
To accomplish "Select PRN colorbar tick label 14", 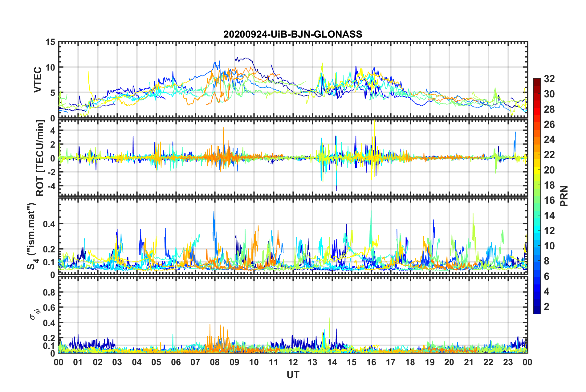I will [549, 216].
